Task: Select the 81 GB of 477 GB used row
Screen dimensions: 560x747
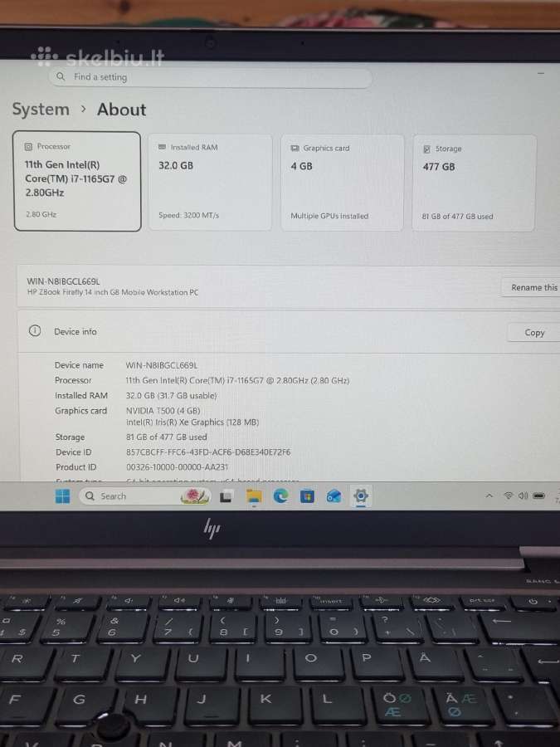Action: [166, 437]
